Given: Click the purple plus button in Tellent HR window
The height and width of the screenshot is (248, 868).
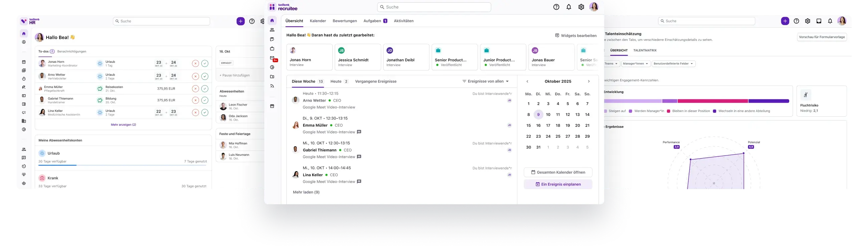Looking at the screenshot, I should click(241, 21).
